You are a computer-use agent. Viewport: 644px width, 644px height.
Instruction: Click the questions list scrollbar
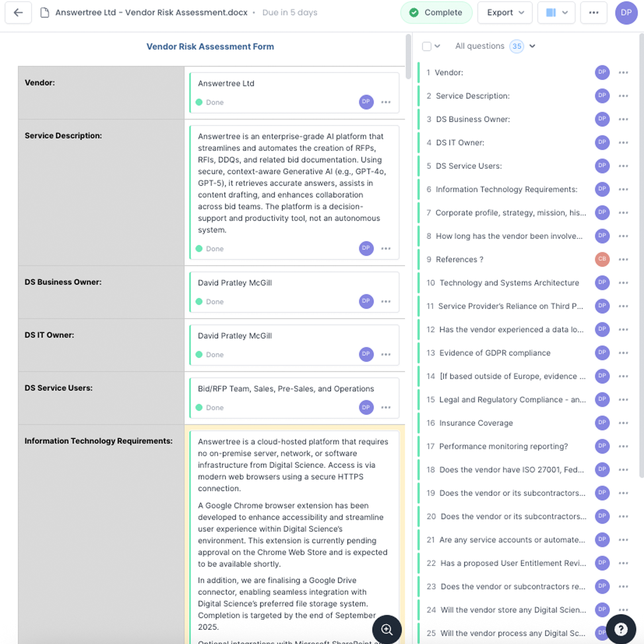tap(641, 255)
